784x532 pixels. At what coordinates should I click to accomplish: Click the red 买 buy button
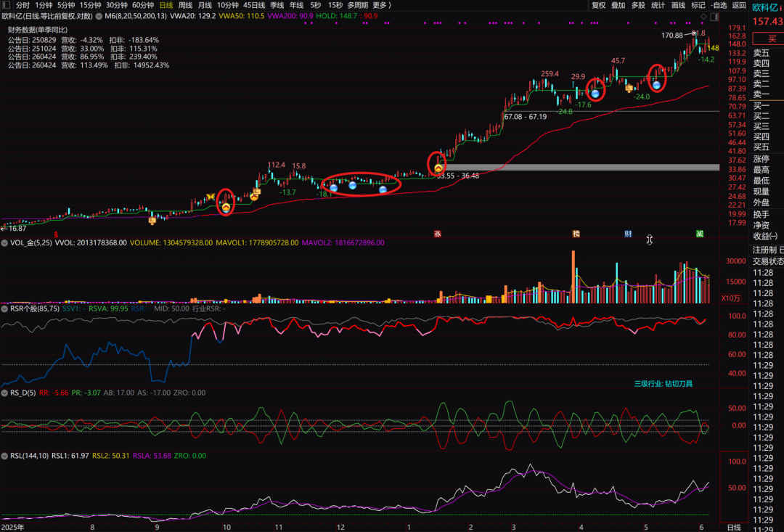click(770, 38)
